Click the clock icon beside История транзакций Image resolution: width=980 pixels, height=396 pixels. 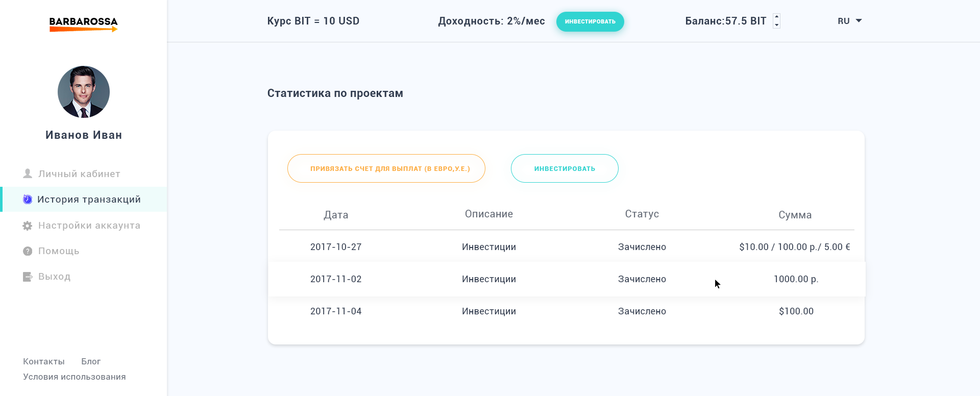[28, 199]
